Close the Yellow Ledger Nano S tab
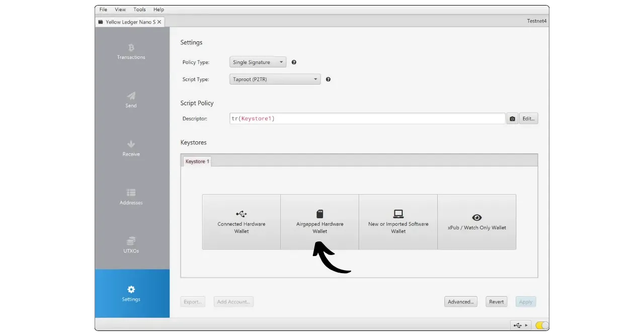The height and width of the screenshot is (336, 644). point(159,22)
